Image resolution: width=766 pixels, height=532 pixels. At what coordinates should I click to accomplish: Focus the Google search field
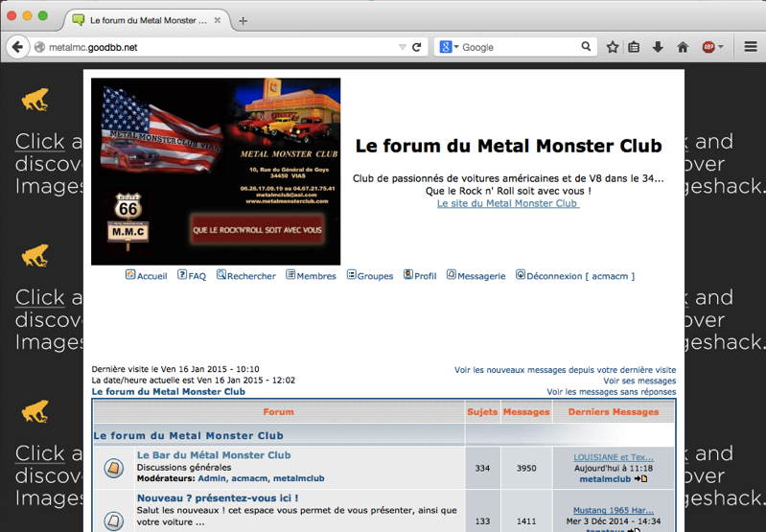point(520,47)
